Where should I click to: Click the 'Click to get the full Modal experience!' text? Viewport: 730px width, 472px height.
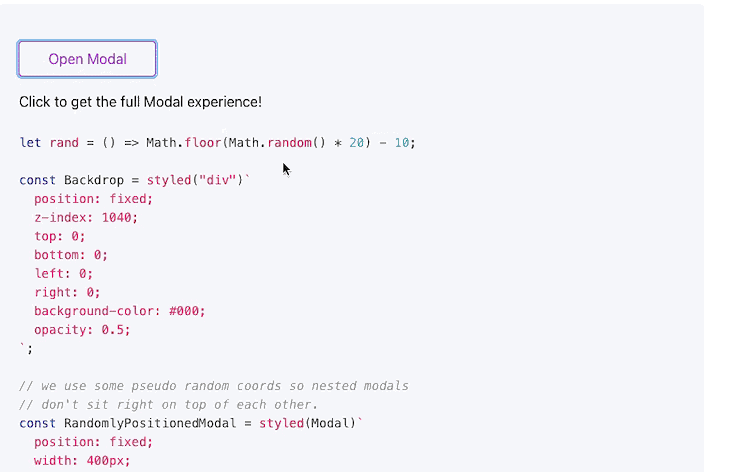pos(141,102)
